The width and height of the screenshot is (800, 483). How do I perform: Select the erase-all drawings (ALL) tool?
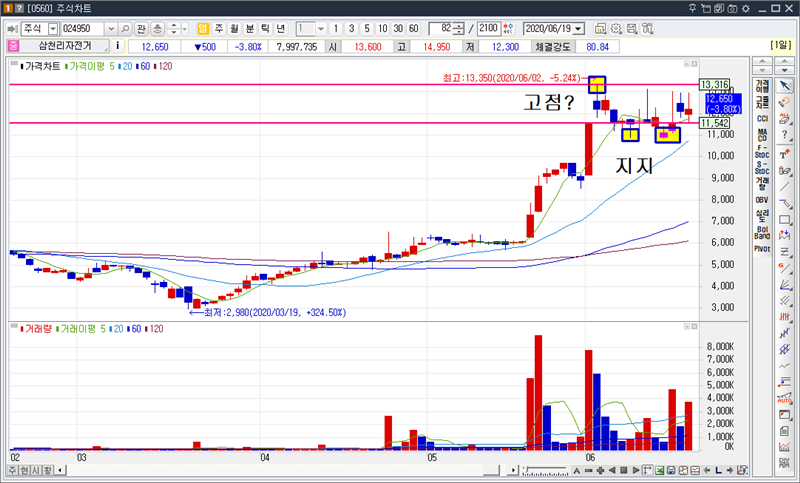pos(784,119)
